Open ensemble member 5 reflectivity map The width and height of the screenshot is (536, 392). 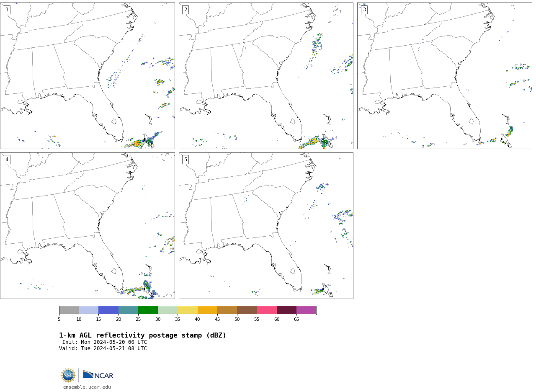[266, 226]
